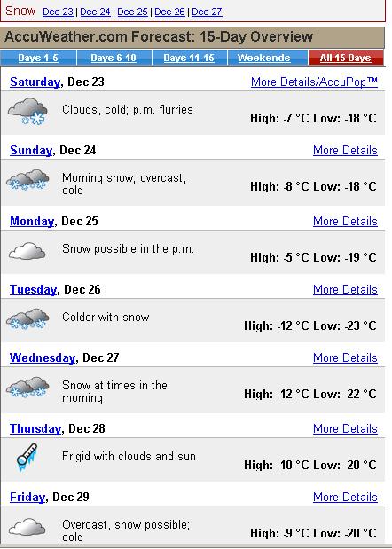Click the Monday cloudy weather icon
392x549 pixels.
click(x=27, y=251)
